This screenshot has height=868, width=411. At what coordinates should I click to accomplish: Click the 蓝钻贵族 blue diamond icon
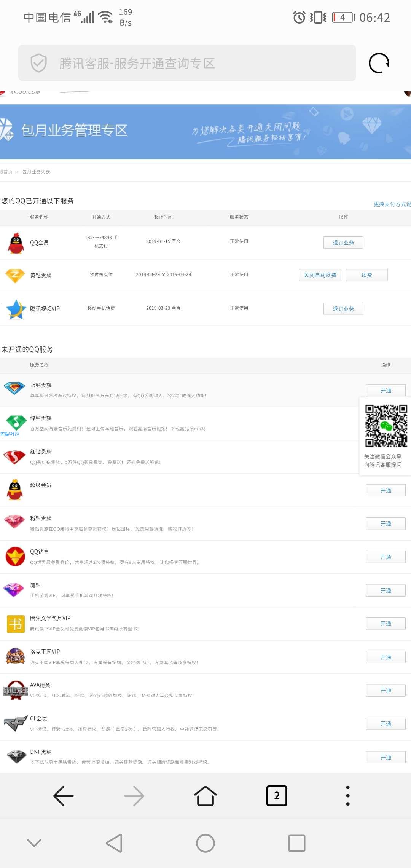click(x=14, y=388)
